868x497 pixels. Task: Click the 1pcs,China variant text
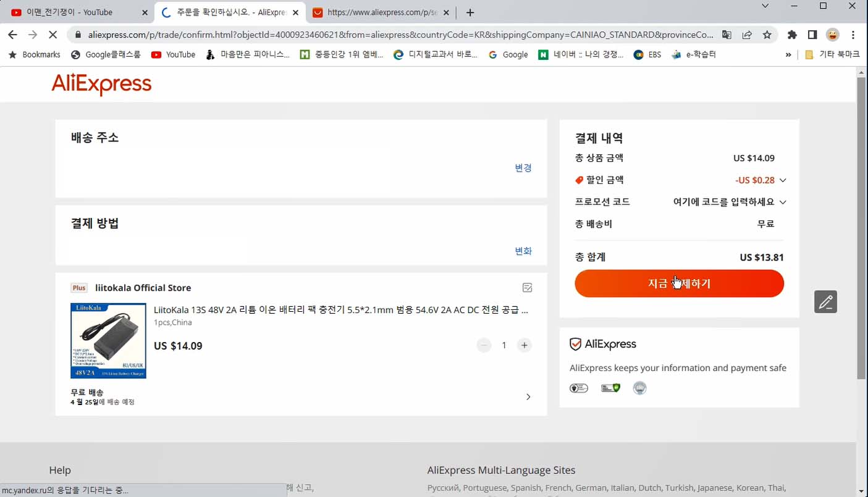point(173,322)
